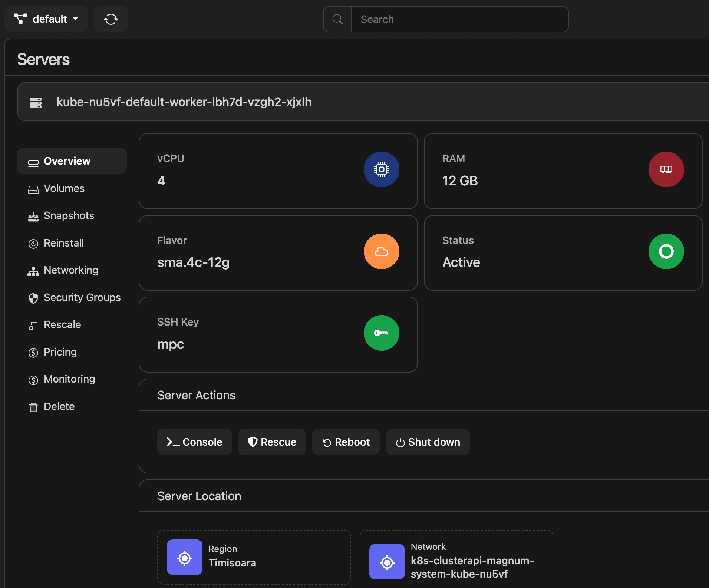Click the magnifier icon in the search bar
709x588 pixels.
tap(337, 19)
